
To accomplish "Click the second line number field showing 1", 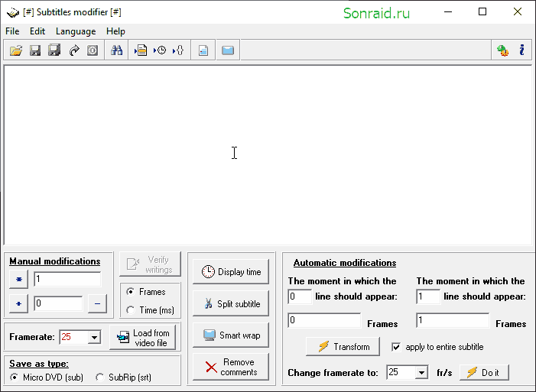I will [428, 296].
